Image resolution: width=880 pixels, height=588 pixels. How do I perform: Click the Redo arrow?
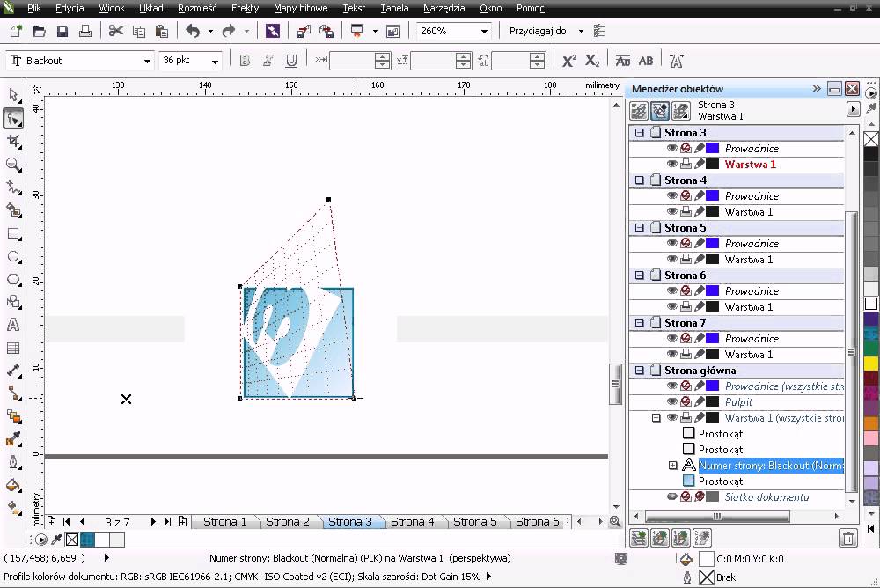(229, 31)
